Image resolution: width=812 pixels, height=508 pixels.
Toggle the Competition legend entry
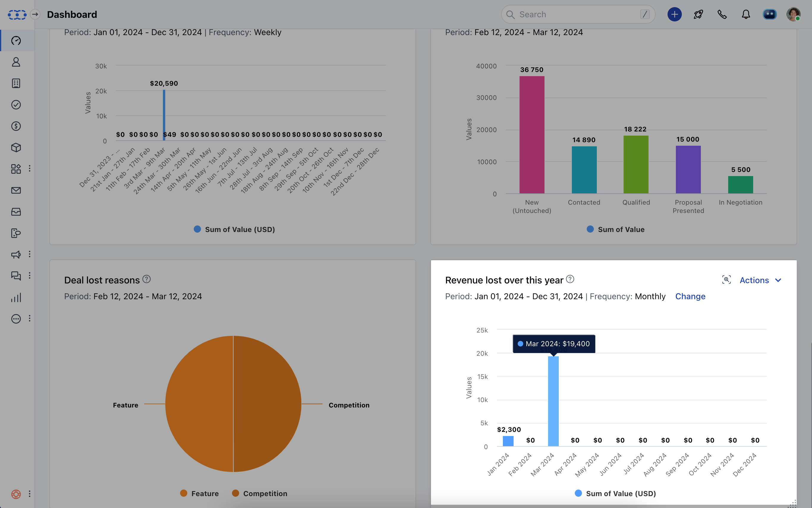260,493
